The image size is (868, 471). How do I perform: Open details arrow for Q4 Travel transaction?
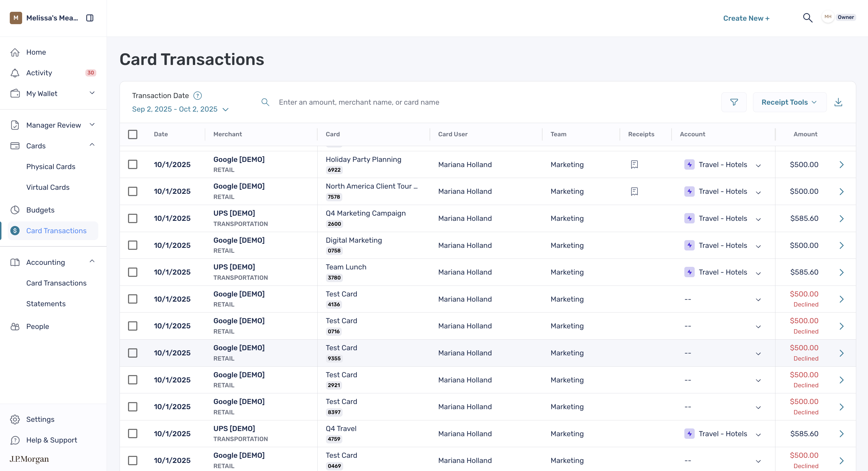841,434
